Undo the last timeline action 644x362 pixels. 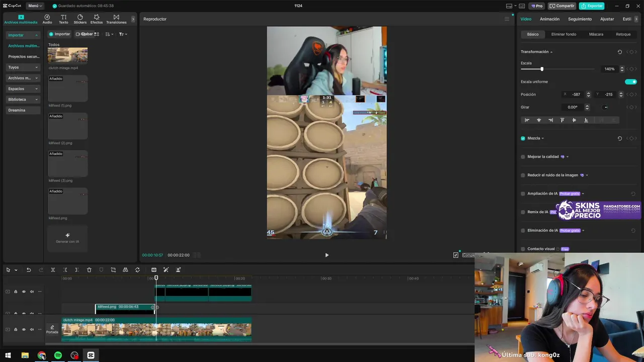click(x=29, y=270)
